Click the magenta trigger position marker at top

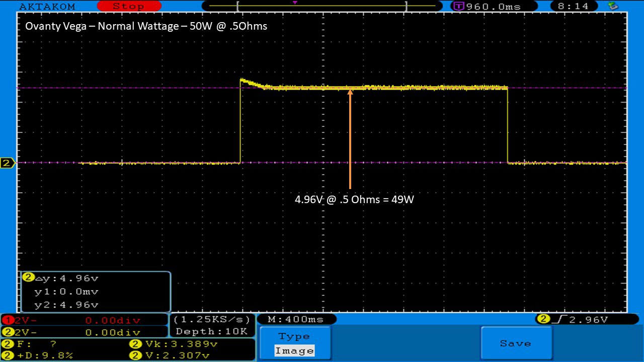coord(295,3)
